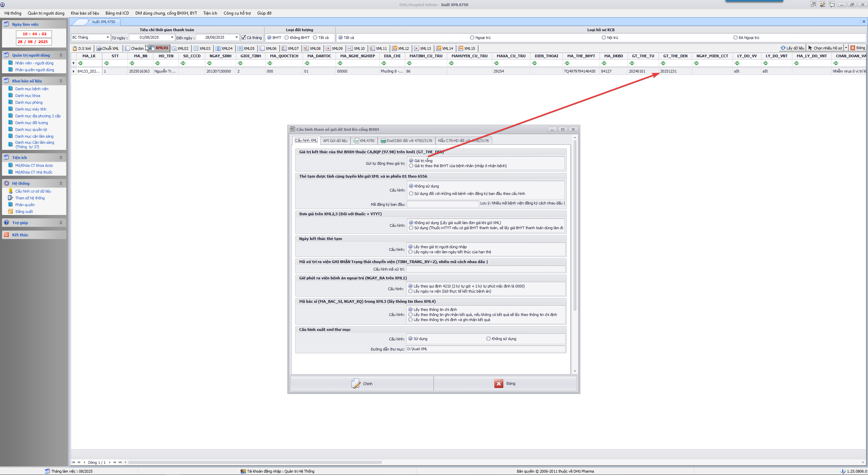Click the XML02 toolbar button
This screenshot has width=868, height=475.
[x=180, y=48]
